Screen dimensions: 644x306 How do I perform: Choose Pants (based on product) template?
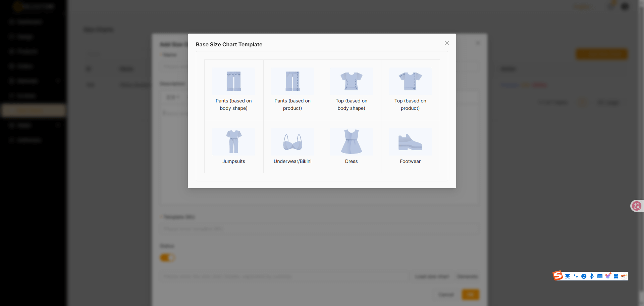292,90
